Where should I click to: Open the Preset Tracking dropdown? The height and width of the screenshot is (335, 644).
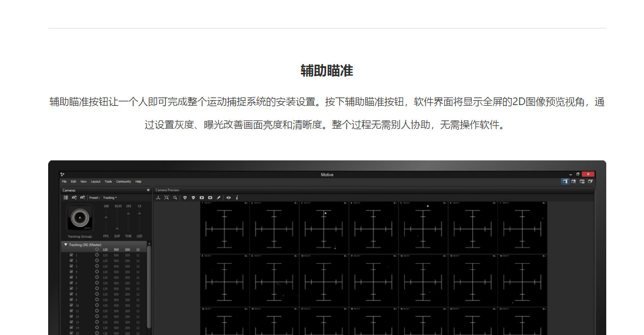pos(109,198)
